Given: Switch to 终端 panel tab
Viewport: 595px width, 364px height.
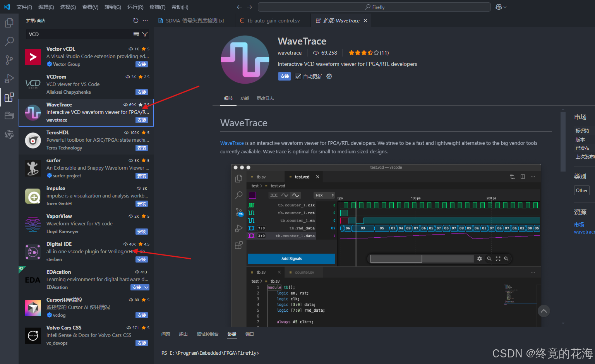Looking at the screenshot, I should point(232,334).
